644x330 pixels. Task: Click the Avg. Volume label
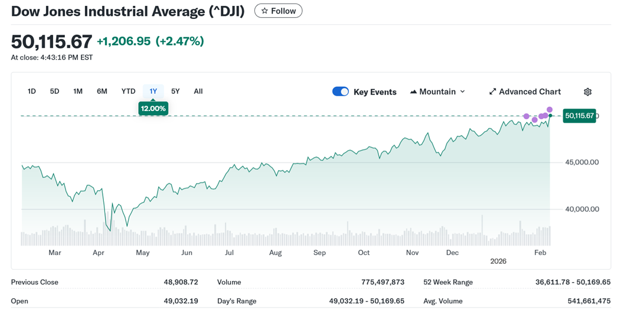coord(443,301)
